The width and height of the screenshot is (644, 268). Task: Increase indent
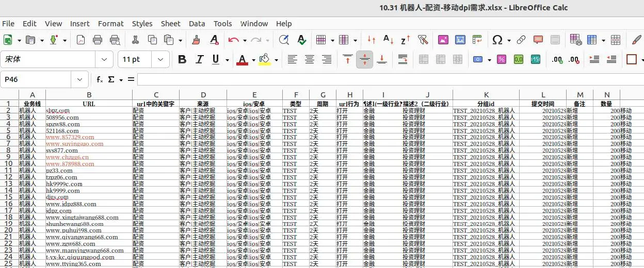(x=594, y=60)
